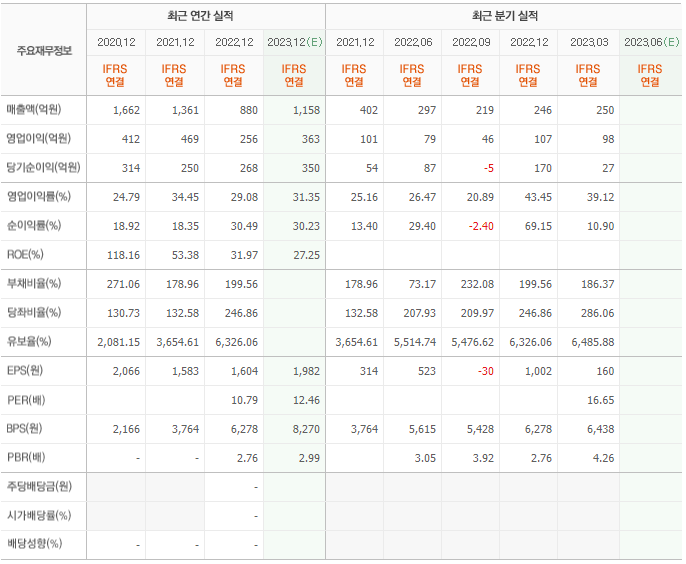Click the red -5 net income value
The image size is (686, 564).
[489, 168]
